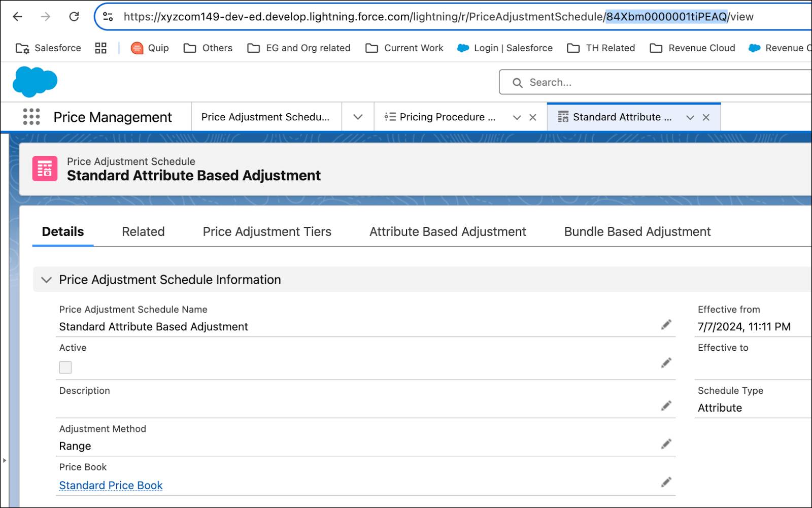
Task: Click the Standard Attribute Based Adjustment name value
Action: [x=153, y=327]
